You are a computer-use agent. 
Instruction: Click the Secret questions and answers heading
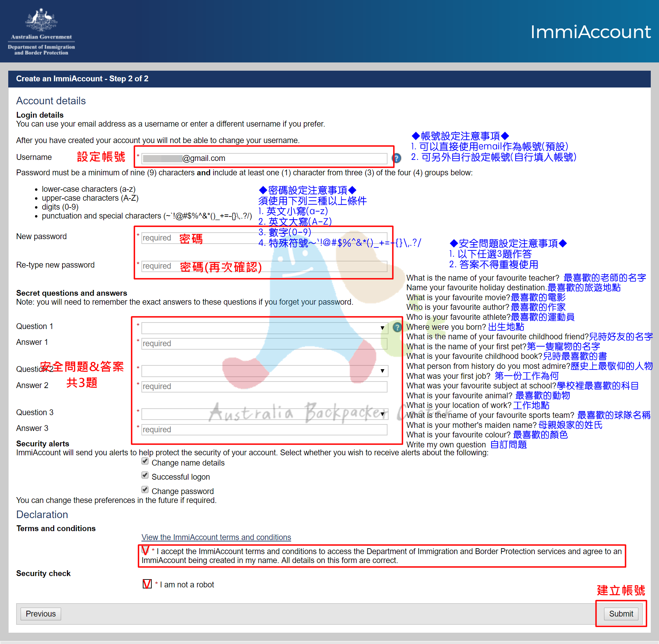click(72, 293)
